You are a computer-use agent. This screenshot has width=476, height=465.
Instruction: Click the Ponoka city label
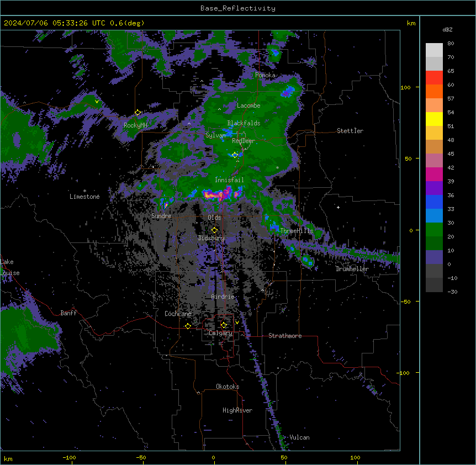pyautogui.click(x=265, y=75)
